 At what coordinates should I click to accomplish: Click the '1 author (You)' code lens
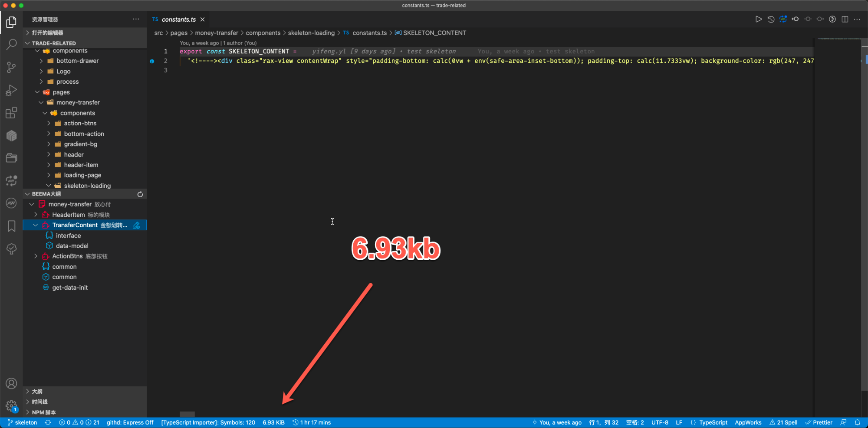pyautogui.click(x=240, y=43)
